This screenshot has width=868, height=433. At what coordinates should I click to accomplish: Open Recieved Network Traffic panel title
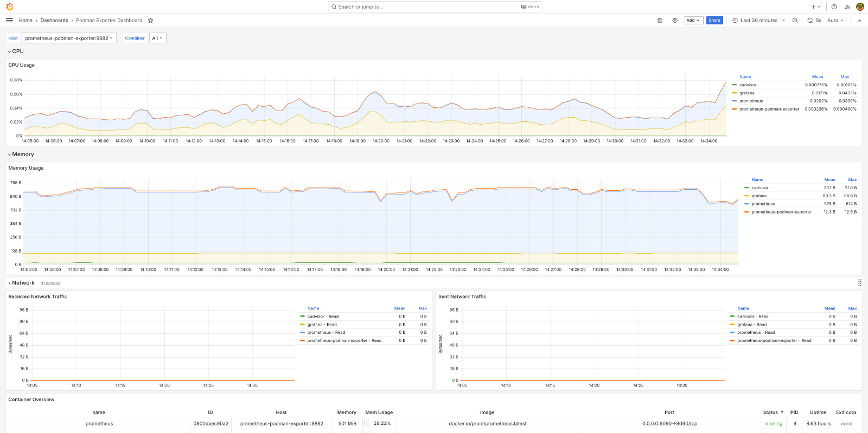point(37,296)
